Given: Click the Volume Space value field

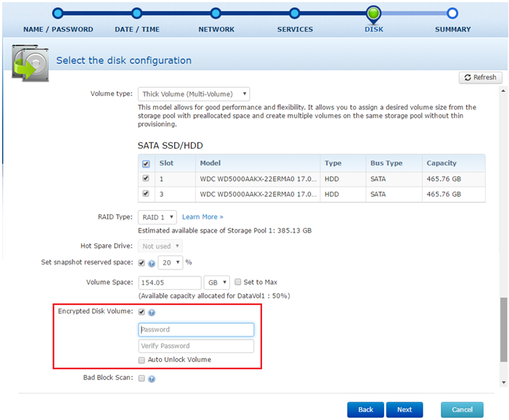Looking at the screenshot, I should click(170, 283).
